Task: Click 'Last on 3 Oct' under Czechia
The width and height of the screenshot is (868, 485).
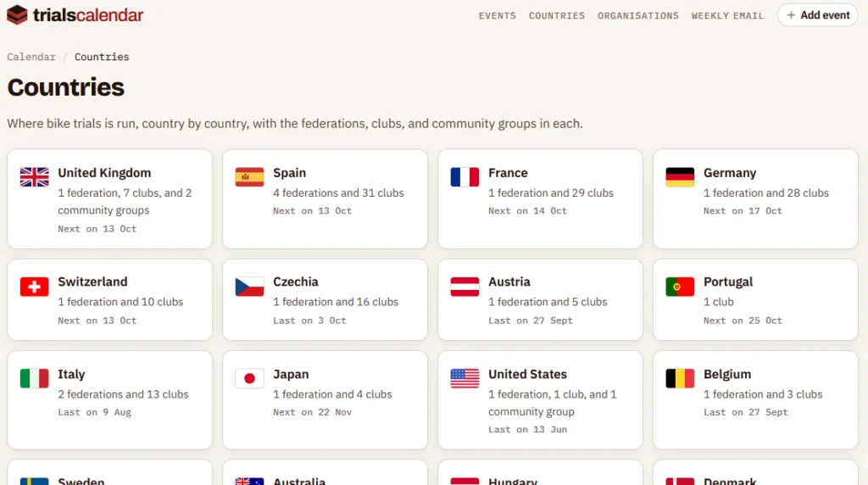Action: tap(309, 321)
